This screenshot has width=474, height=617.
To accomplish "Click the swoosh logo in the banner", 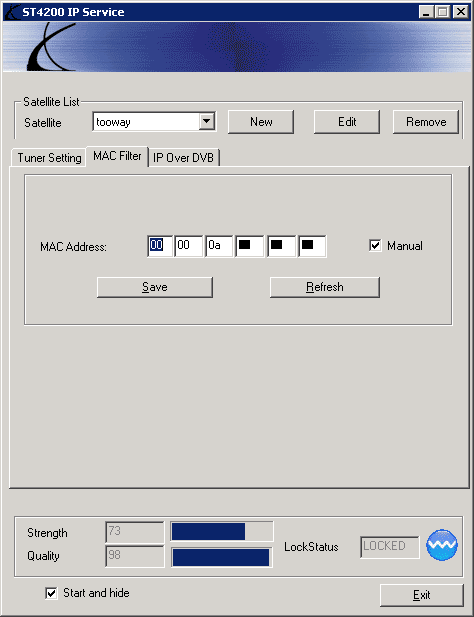I will (x=51, y=47).
